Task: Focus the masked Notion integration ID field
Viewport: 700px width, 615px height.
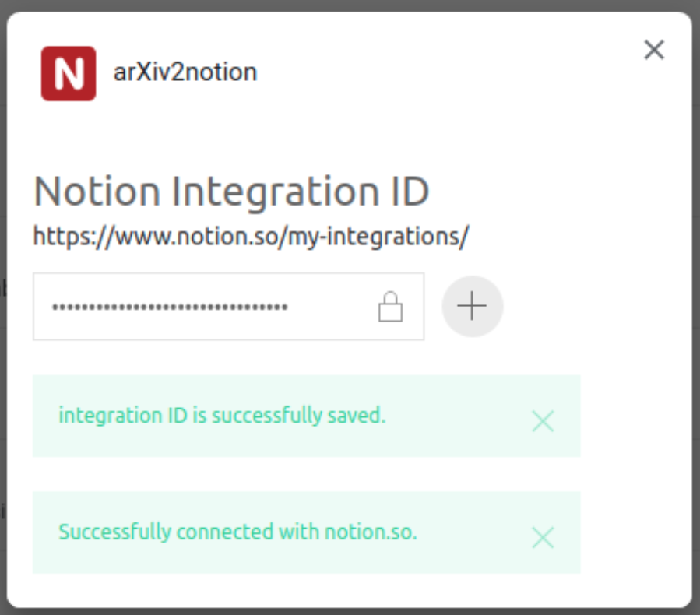Action: pos(229,307)
